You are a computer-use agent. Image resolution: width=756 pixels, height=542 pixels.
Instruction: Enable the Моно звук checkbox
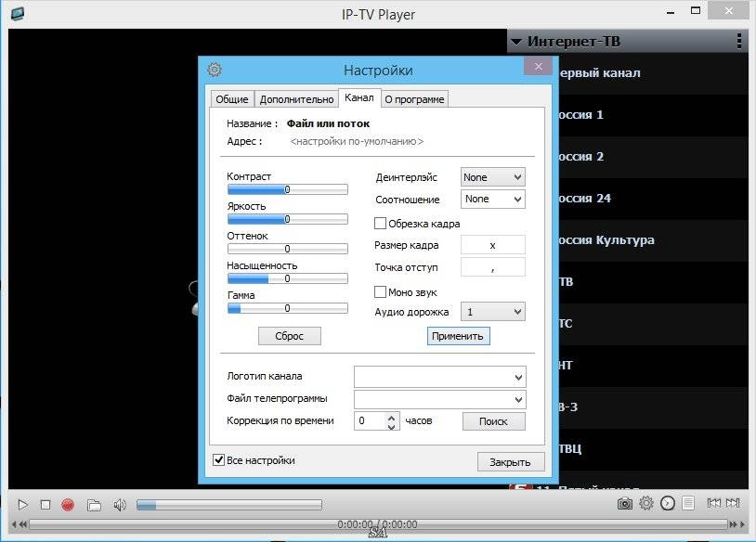click(380, 292)
